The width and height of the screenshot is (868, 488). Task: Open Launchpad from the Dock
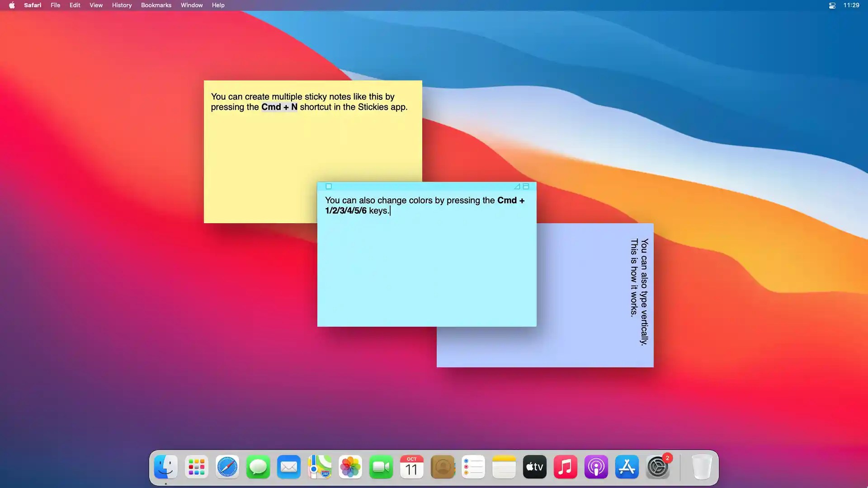click(196, 467)
